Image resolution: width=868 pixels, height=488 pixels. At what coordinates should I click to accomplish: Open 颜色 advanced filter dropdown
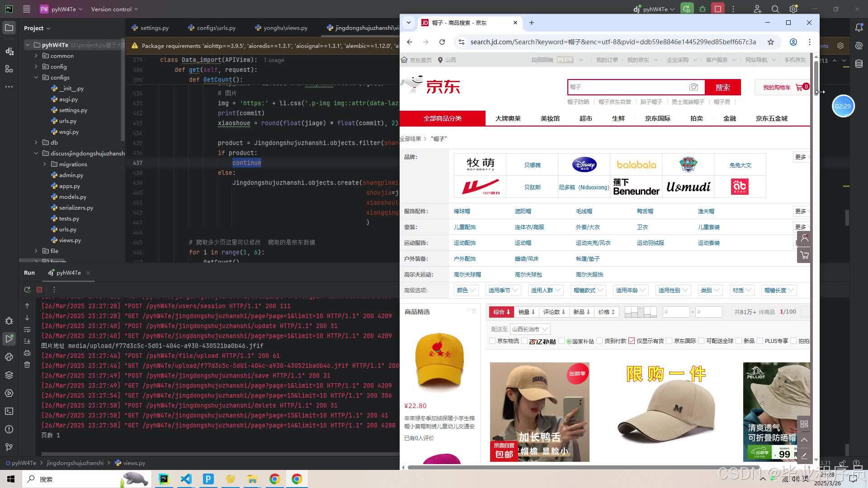(466, 291)
